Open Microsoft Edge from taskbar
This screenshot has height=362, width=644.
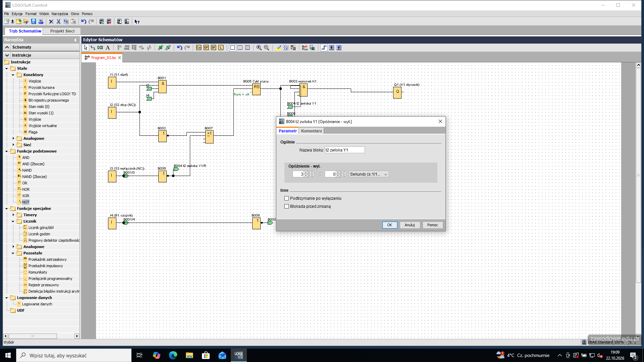tap(173, 355)
